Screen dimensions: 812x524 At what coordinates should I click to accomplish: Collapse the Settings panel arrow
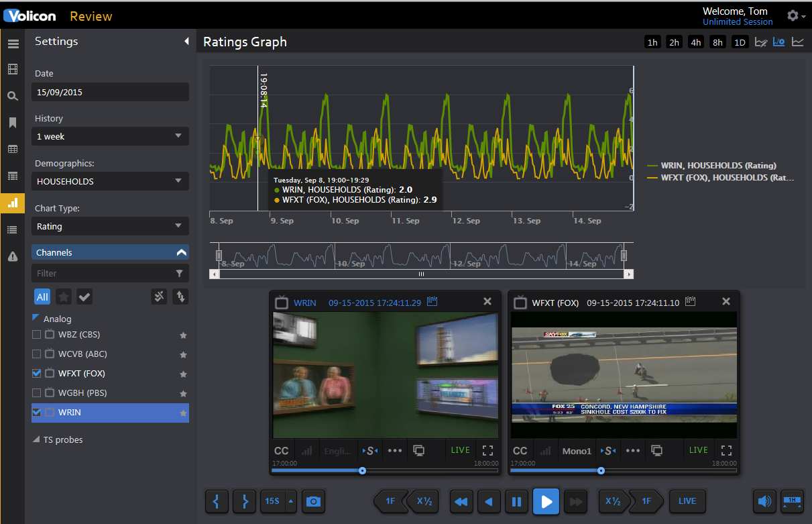pyautogui.click(x=186, y=42)
